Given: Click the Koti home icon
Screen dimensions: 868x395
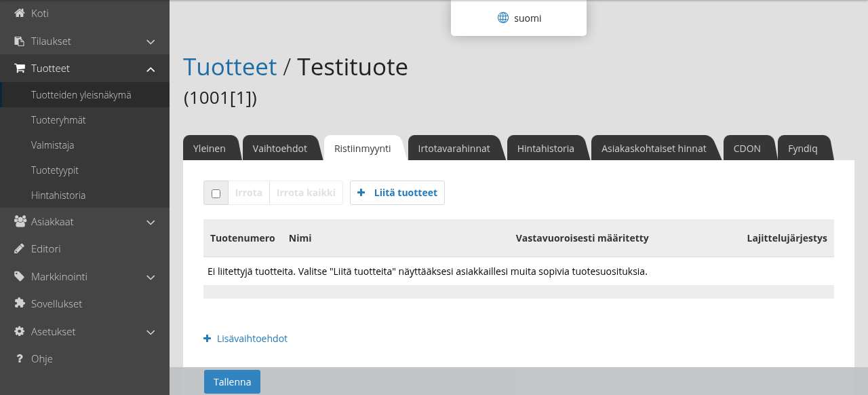Looking at the screenshot, I should 19,13.
